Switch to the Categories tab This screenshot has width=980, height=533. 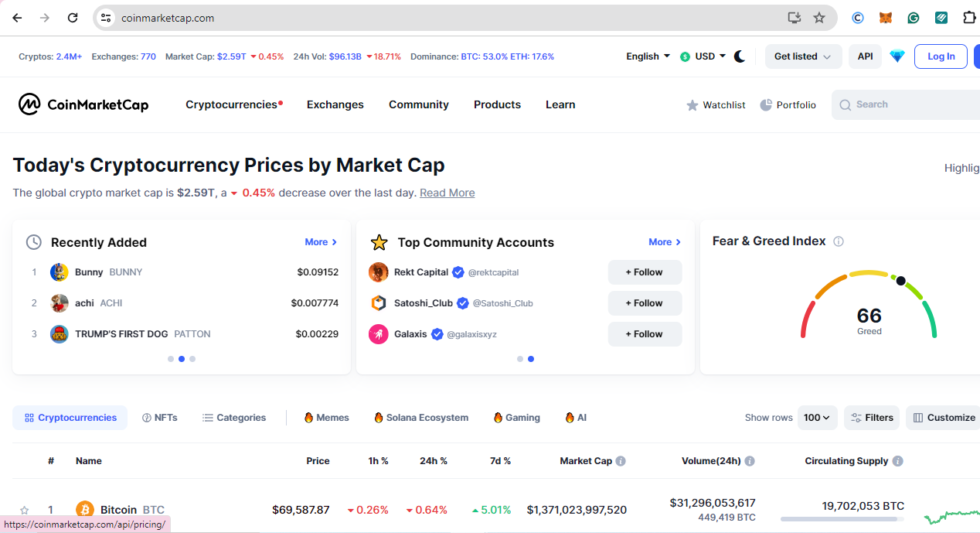coord(234,418)
